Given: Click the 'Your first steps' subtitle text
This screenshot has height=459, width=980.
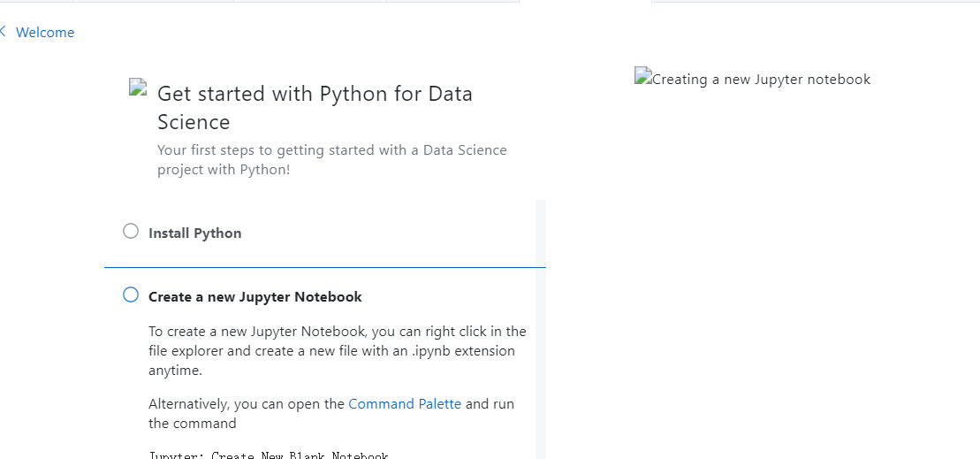Looking at the screenshot, I should tap(332, 160).
